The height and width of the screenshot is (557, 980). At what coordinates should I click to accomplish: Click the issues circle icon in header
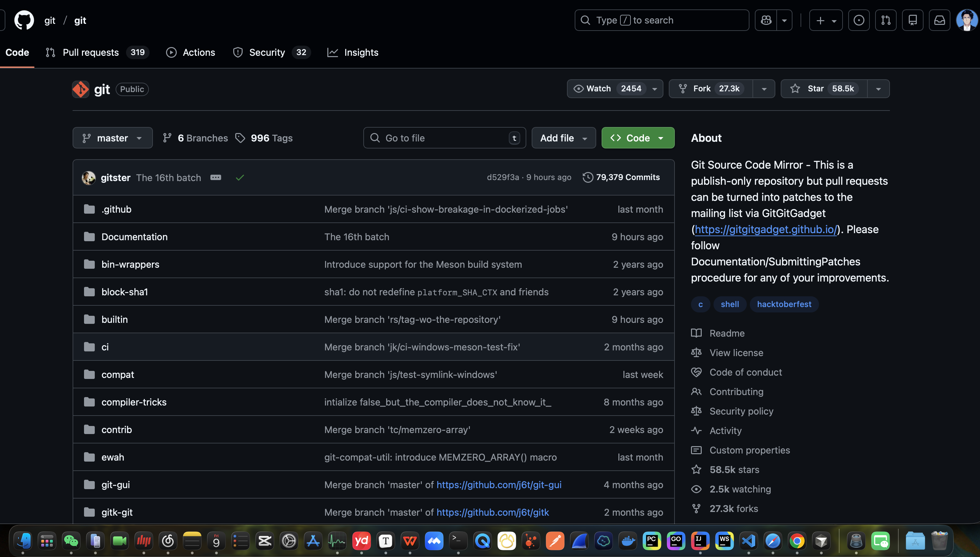859,20
